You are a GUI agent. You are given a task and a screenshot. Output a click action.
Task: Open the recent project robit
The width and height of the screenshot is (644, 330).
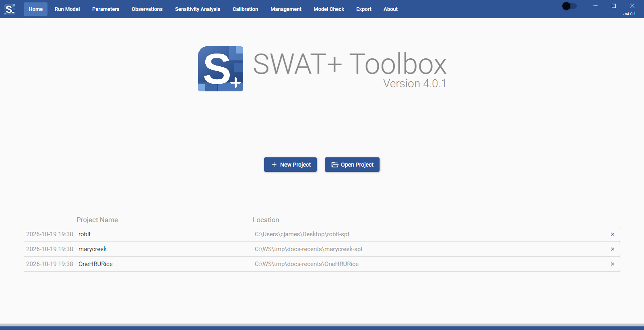(85, 234)
